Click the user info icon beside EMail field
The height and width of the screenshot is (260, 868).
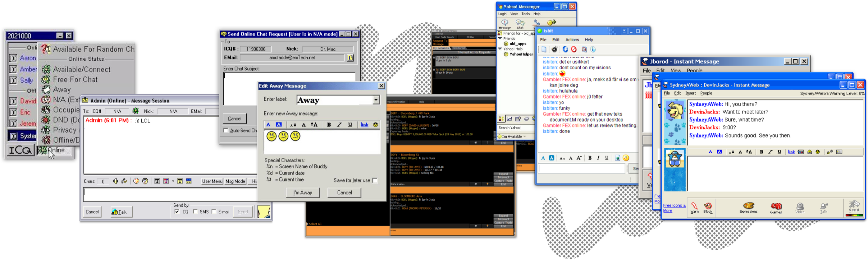click(350, 58)
